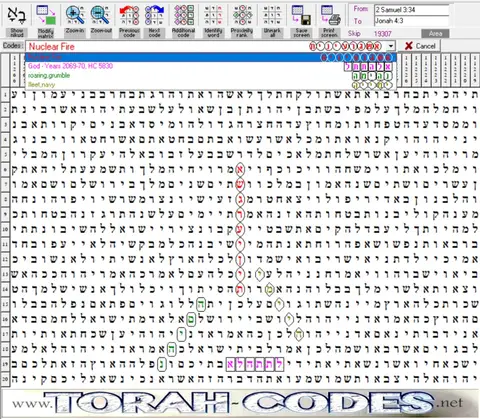Click red-circled letter in matrix row 10

pos(240,229)
